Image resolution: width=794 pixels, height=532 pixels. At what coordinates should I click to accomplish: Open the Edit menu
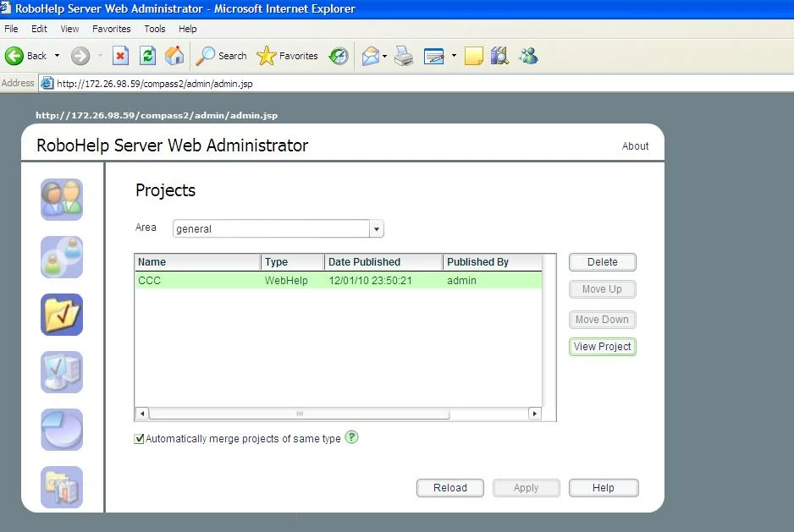(39, 29)
